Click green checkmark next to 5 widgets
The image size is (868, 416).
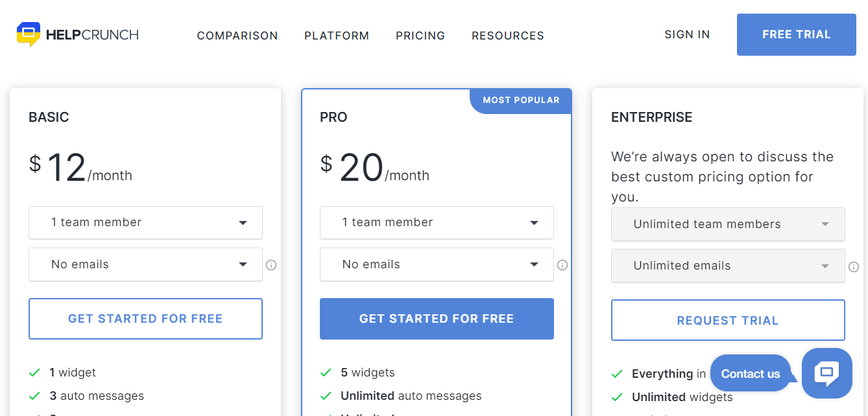point(326,373)
